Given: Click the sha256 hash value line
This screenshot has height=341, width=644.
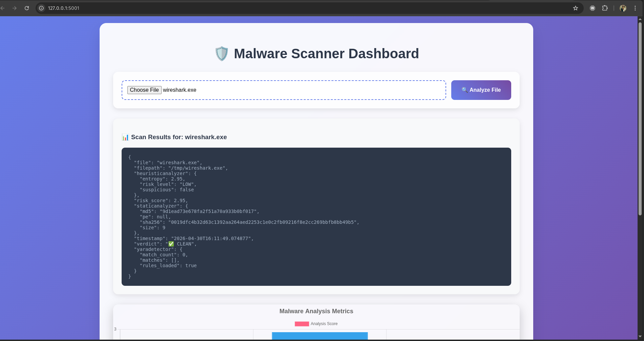Looking at the screenshot, I should pos(249,222).
